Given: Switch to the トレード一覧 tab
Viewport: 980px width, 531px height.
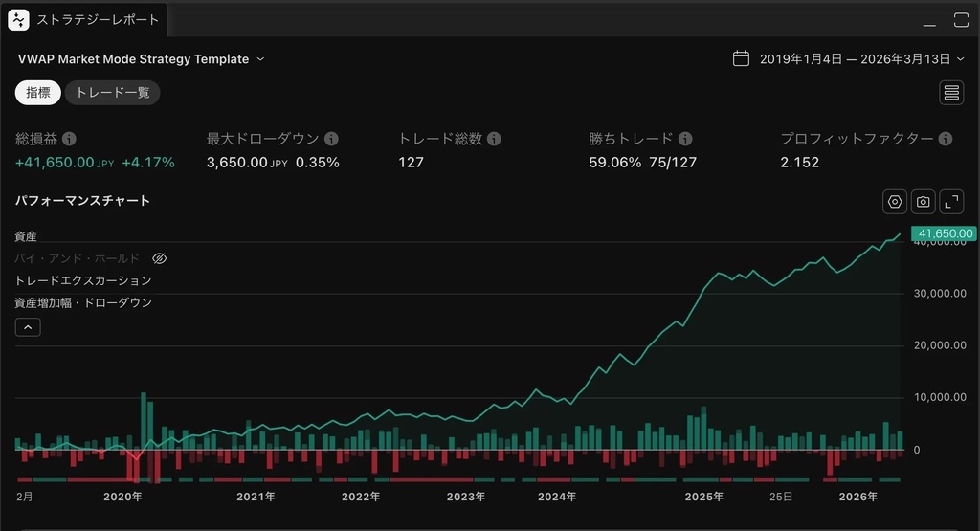Looking at the screenshot, I should point(112,93).
